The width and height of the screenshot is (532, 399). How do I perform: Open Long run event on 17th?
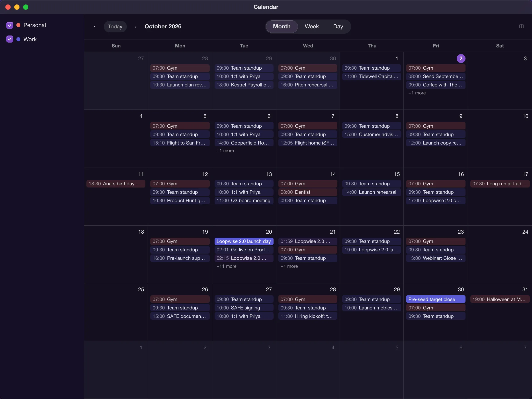[x=500, y=184]
